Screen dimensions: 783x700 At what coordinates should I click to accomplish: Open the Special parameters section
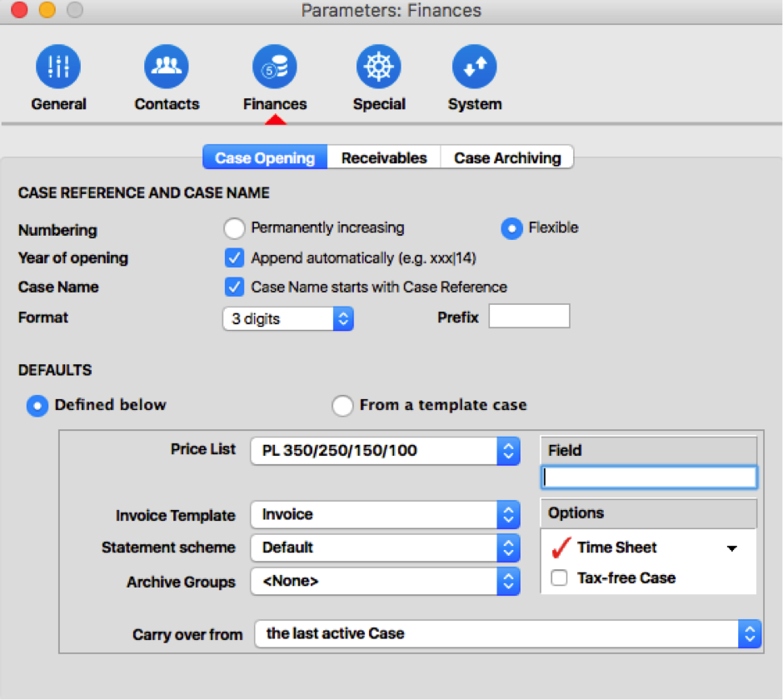click(378, 67)
